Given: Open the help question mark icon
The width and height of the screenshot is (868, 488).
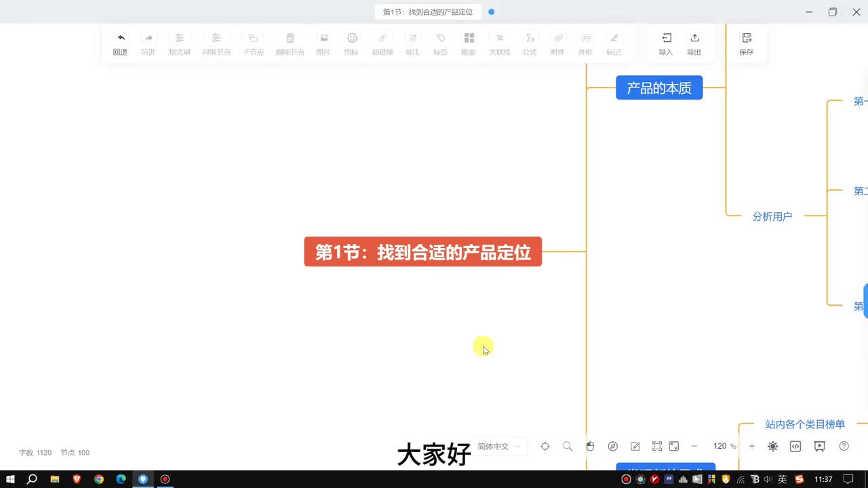Looking at the screenshot, I should 844,446.
